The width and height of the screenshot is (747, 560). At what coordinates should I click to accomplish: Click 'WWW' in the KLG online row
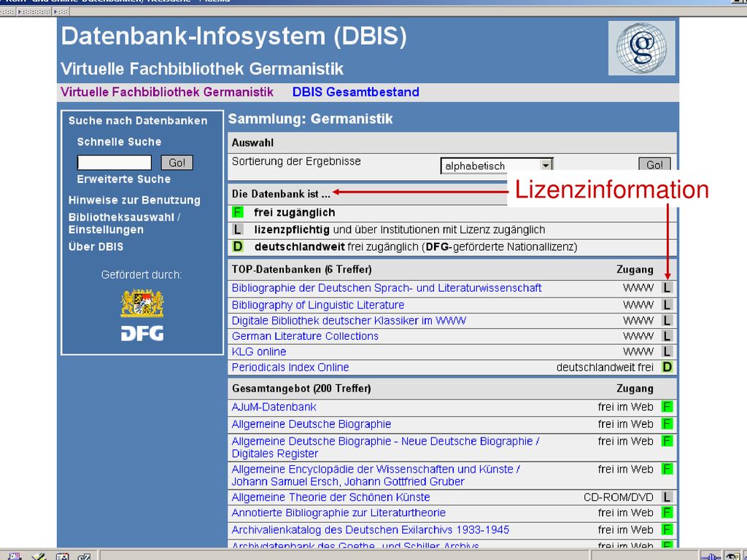click(638, 351)
